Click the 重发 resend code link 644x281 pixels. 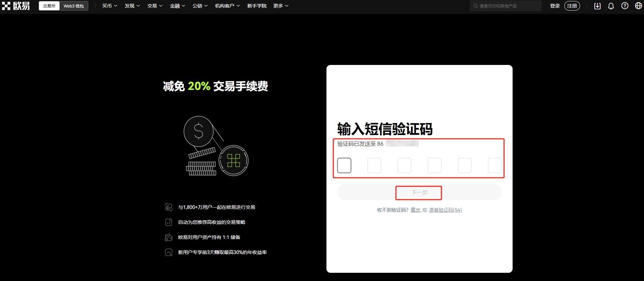click(415, 210)
